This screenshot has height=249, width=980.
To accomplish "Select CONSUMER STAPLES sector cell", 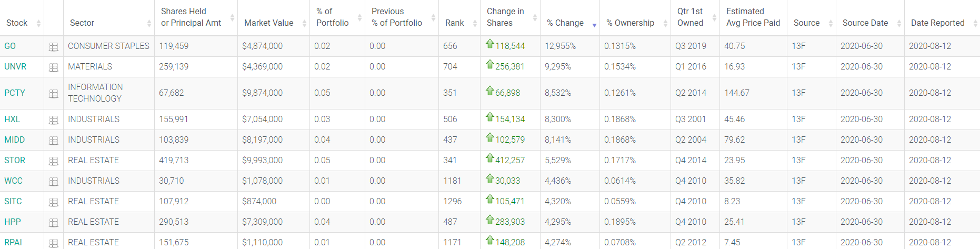I will [x=108, y=46].
